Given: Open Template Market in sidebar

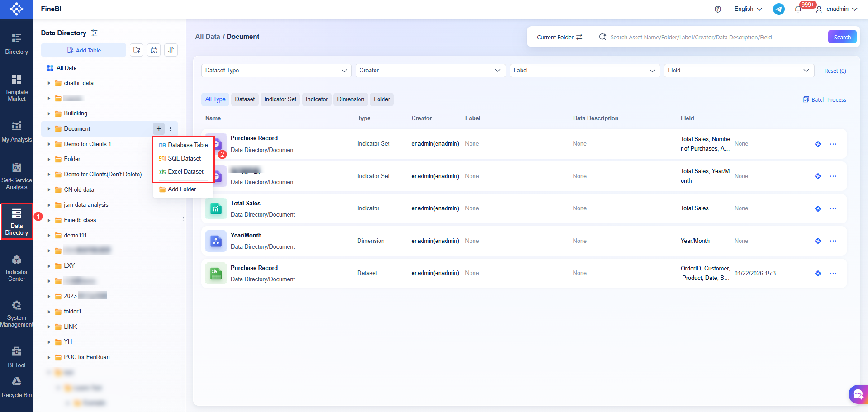Looking at the screenshot, I should pyautogui.click(x=17, y=88).
